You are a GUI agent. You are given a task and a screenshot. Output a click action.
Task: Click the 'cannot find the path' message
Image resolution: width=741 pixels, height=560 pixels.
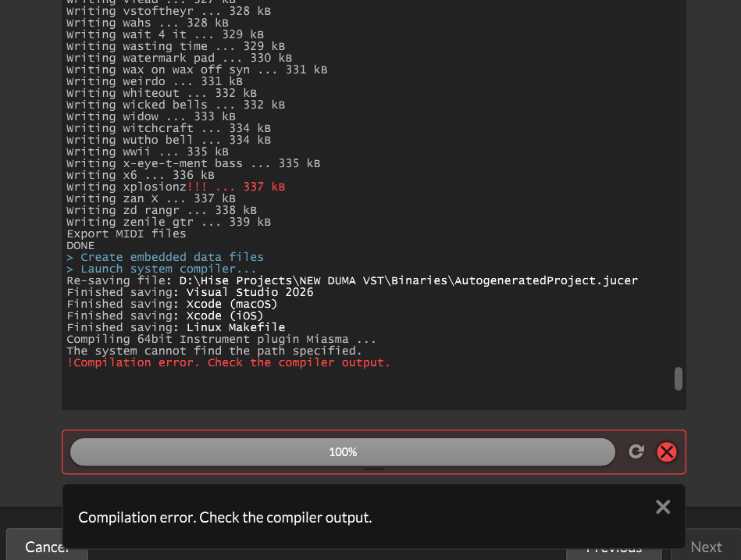(214, 351)
